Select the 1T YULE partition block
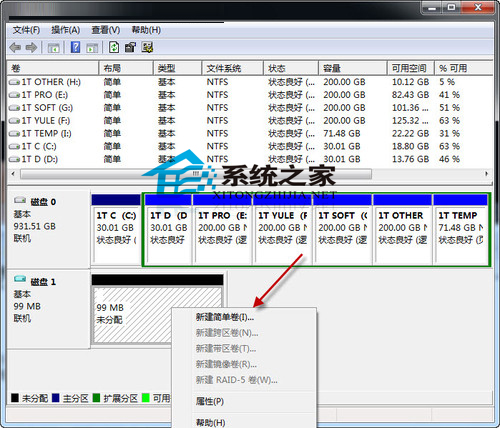The width and height of the screenshot is (500, 428). (x=283, y=229)
